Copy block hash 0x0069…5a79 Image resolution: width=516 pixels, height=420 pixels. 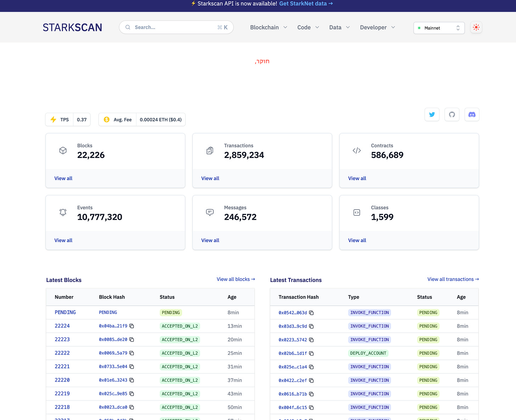(x=131, y=353)
